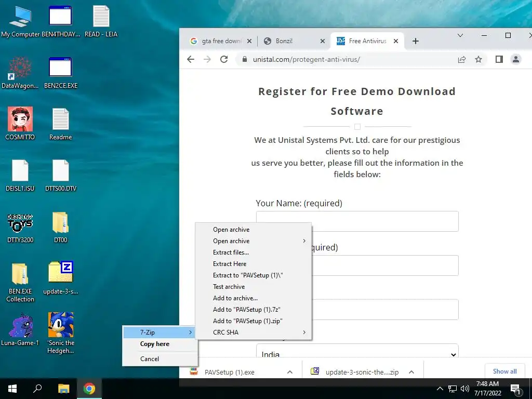The image size is (532, 399).
Task: Open network status tray icon
Action: pyautogui.click(x=453, y=389)
